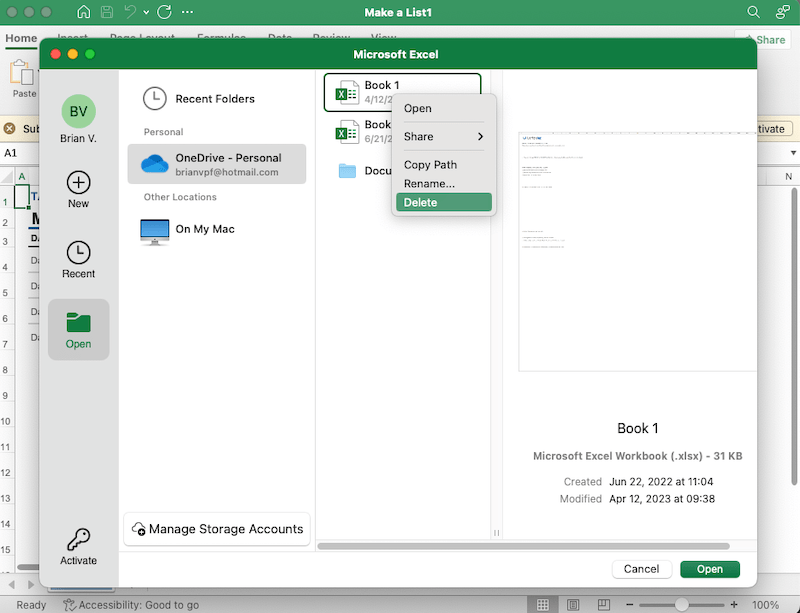Viewport: 800px width, 613px height.
Task: Click the Redo circular arrow icon
Action: (164, 12)
